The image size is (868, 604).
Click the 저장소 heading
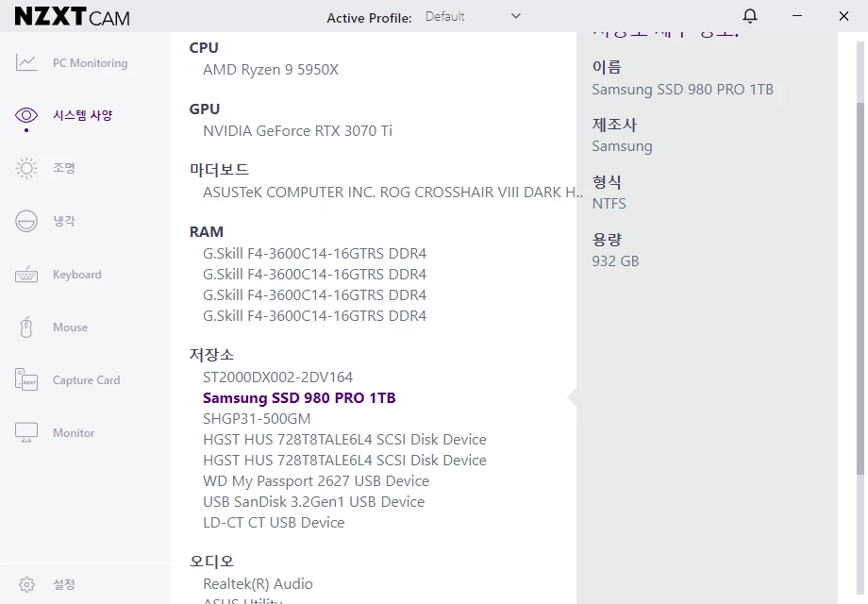click(211, 355)
